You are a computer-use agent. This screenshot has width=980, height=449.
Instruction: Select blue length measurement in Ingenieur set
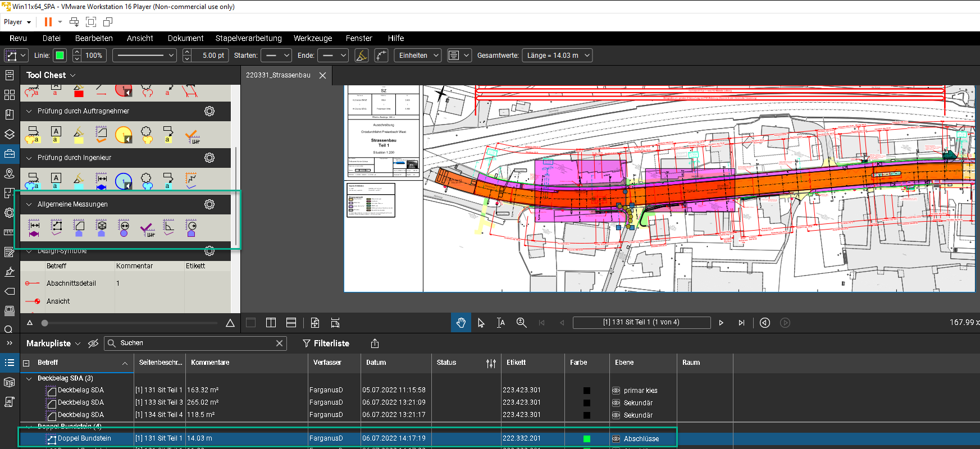[102, 181]
